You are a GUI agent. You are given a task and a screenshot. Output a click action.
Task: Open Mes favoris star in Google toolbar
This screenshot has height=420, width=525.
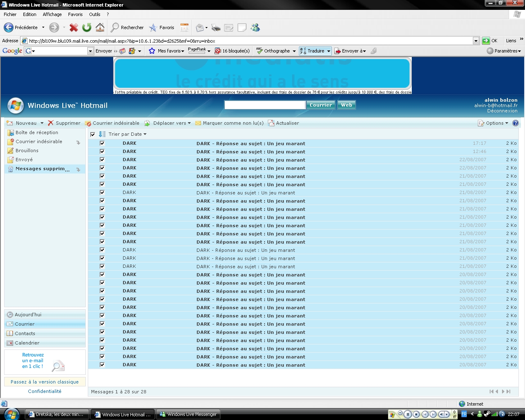pos(152,51)
